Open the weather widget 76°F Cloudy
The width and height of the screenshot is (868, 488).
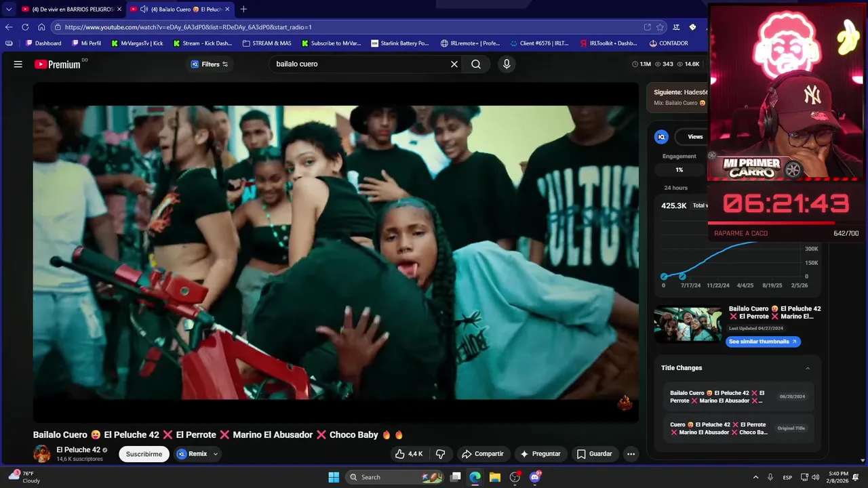coord(24,476)
